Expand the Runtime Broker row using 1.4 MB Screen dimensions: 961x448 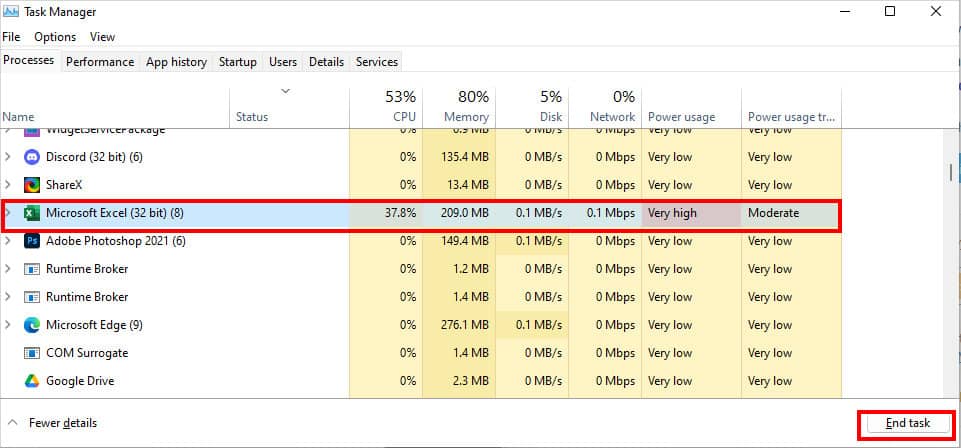pos(7,297)
